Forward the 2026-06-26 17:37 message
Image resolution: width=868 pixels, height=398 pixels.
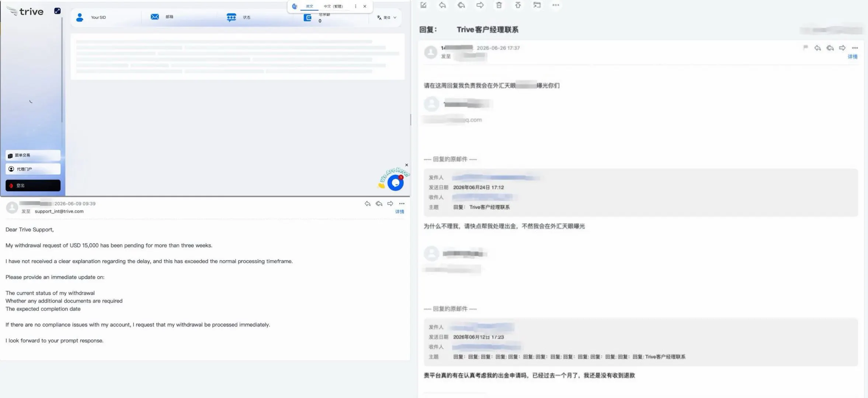842,48
